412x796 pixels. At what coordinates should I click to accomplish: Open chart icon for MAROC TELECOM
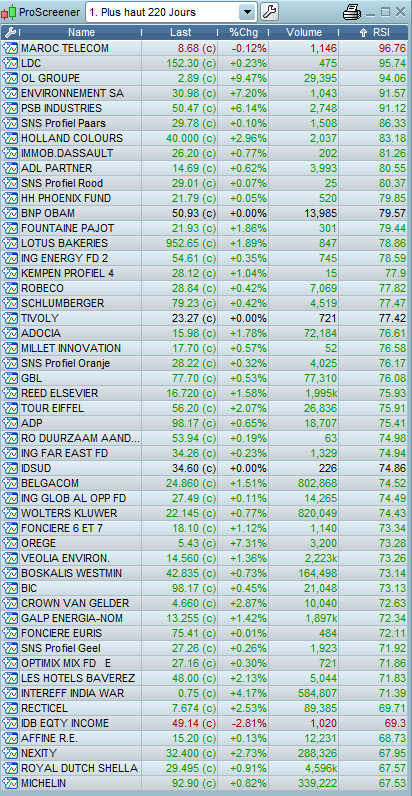point(10,49)
